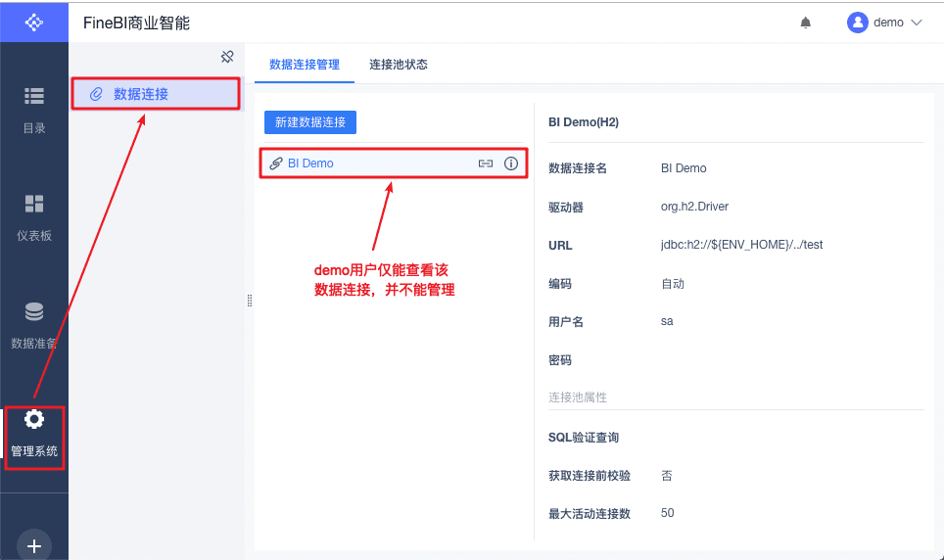Click the encoding value 自动
944x560 pixels.
673,284
